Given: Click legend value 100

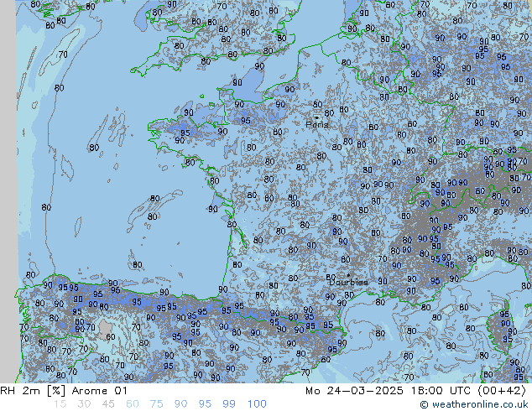Looking at the screenshot, I should point(257,404).
